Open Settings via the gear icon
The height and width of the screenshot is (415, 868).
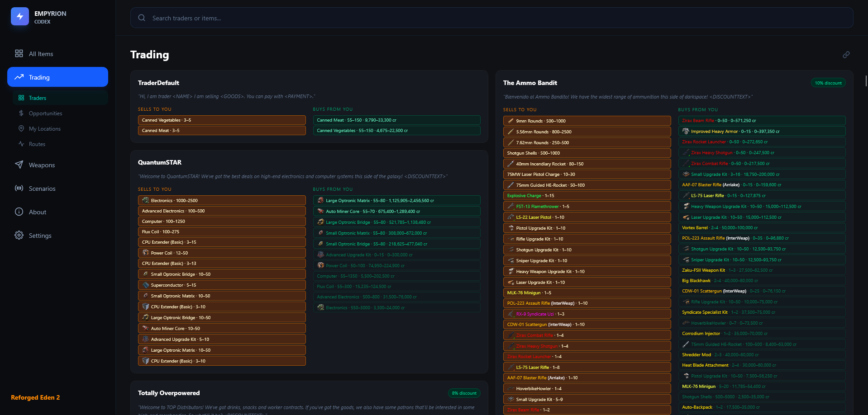pos(19,236)
